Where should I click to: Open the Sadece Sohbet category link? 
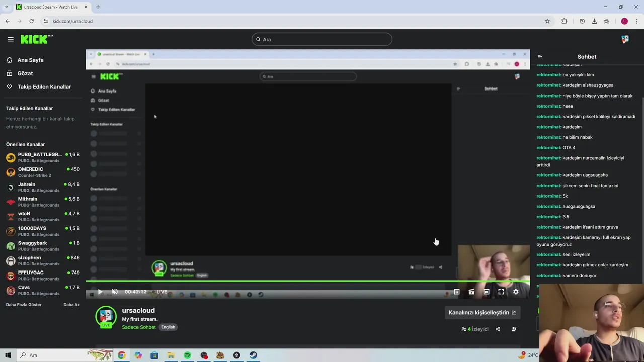139,327
